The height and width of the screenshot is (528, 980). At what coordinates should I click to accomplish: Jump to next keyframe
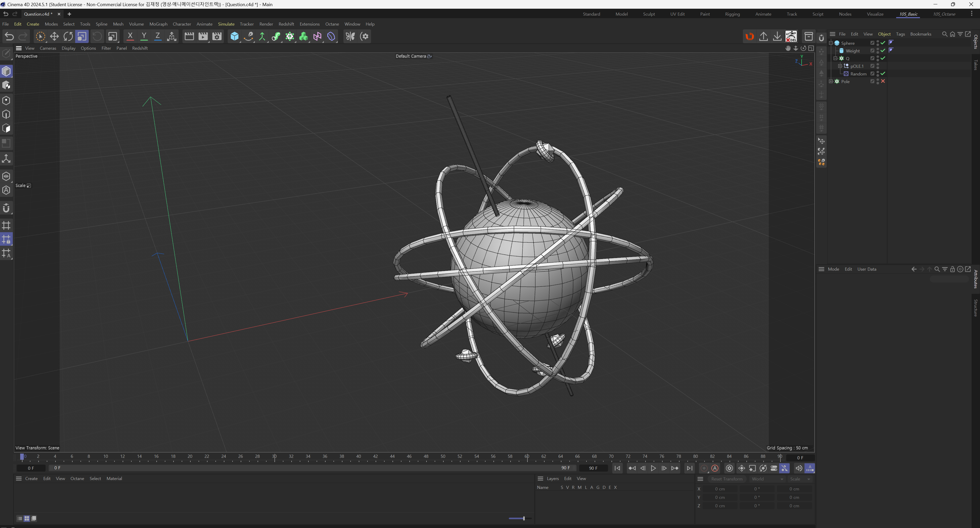pyautogui.click(x=675, y=468)
